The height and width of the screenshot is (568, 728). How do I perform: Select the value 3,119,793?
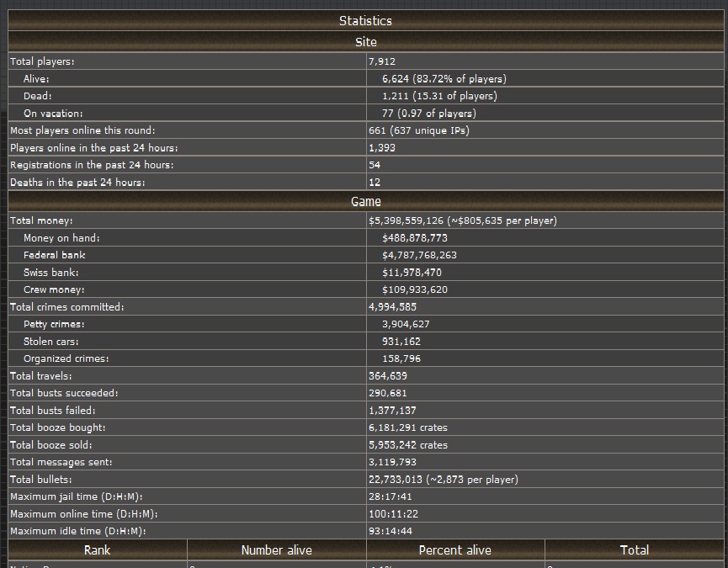click(x=392, y=462)
